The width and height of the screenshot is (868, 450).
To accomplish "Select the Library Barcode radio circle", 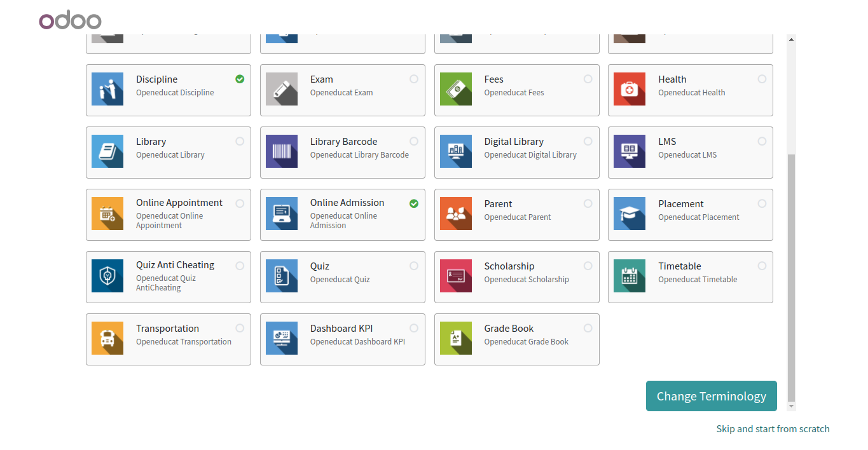I will (414, 141).
